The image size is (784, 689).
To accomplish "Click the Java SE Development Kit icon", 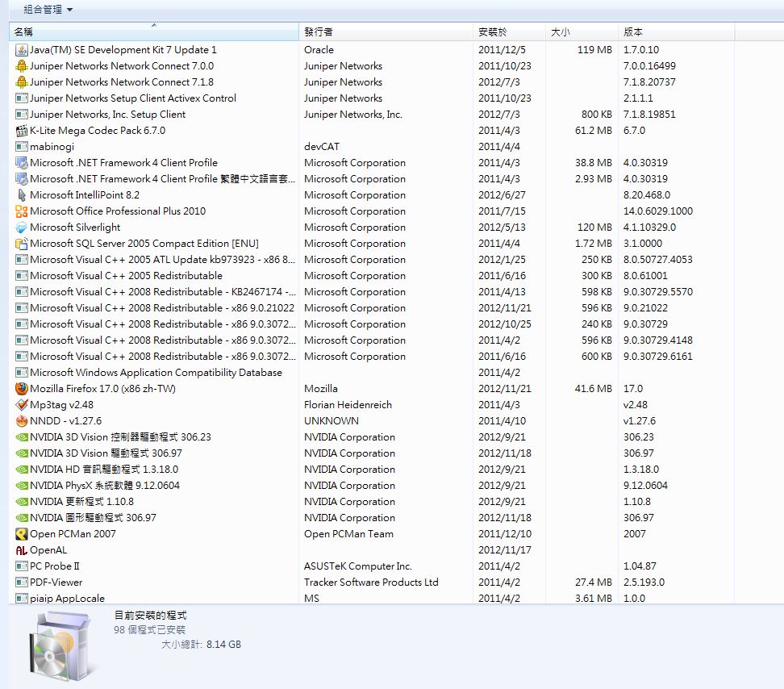I will [22, 50].
